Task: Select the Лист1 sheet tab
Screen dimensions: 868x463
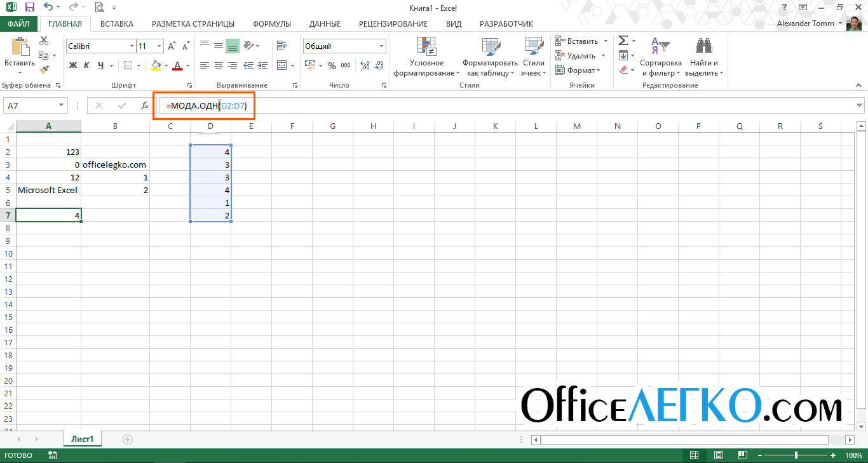Action: (x=82, y=439)
